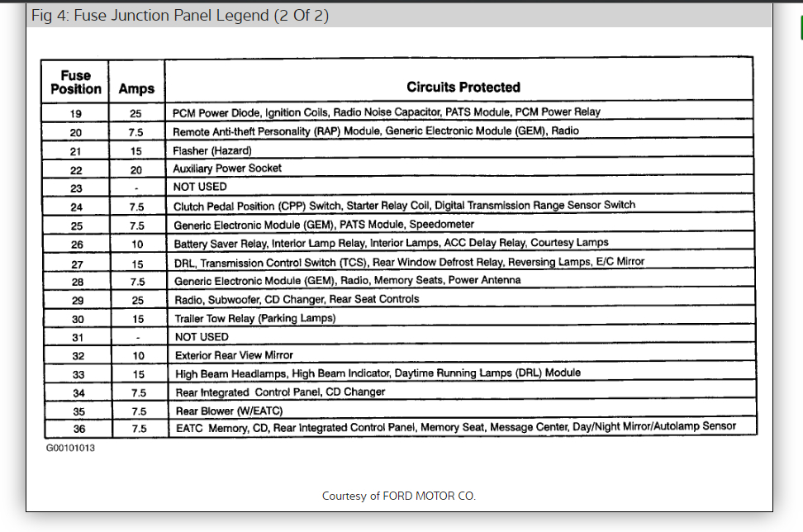Click the 10 amps value for fuse 26
Screen dimensions: 803x532
(x=137, y=245)
